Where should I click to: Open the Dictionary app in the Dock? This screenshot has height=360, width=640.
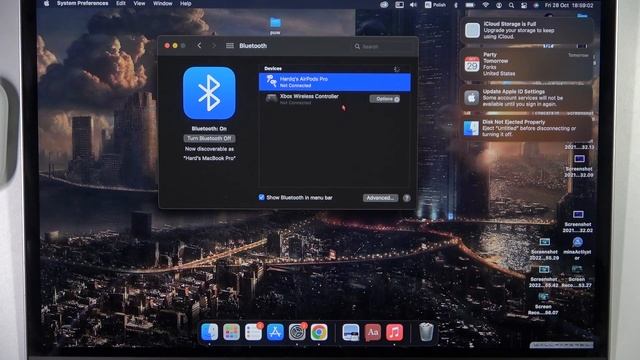(x=373, y=332)
